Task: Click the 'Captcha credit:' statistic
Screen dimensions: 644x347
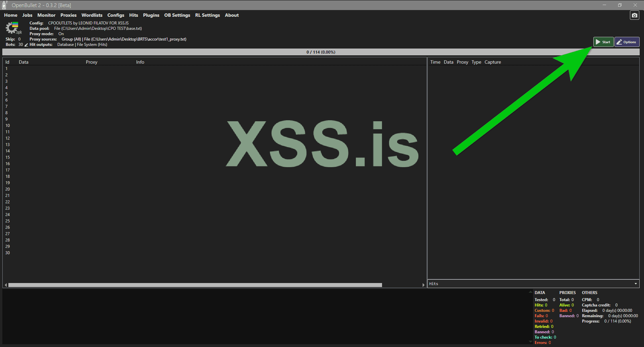Action: click(x=600, y=305)
